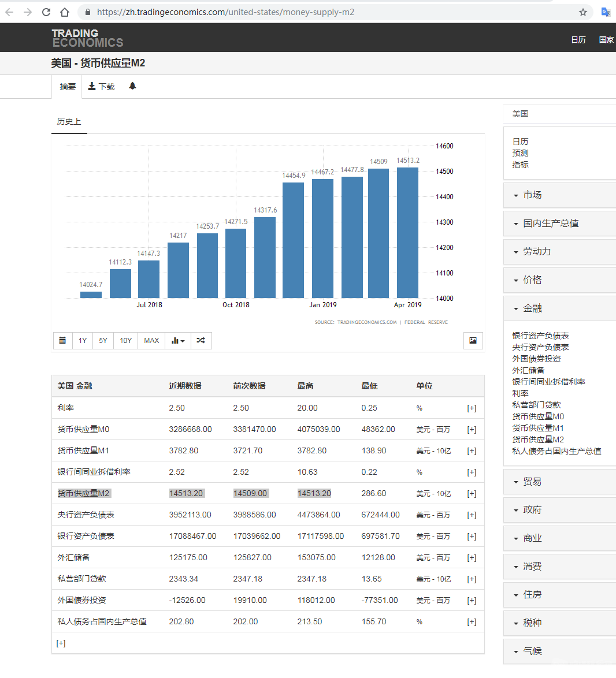This screenshot has width=616, height=678.
Task: Set chart range to MAX
Action: click(151, 341)
